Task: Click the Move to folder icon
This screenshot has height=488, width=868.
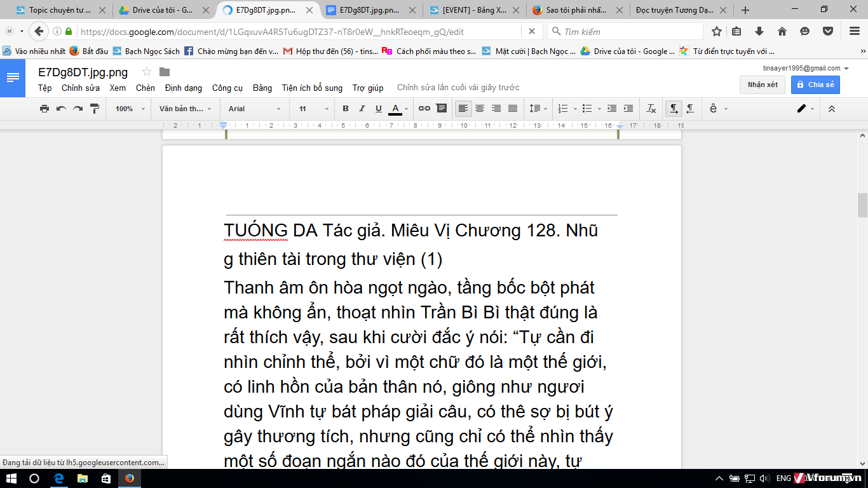Action: (x=165, y=72)
